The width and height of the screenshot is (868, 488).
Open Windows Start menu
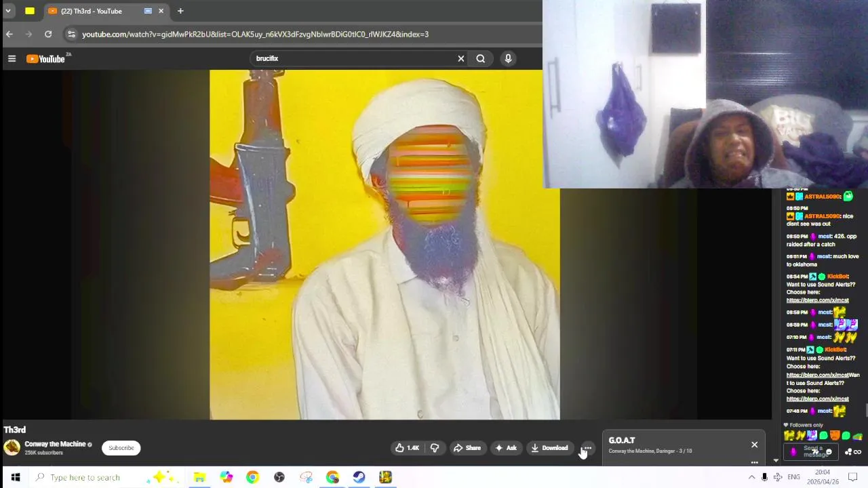tap(15, 477)
